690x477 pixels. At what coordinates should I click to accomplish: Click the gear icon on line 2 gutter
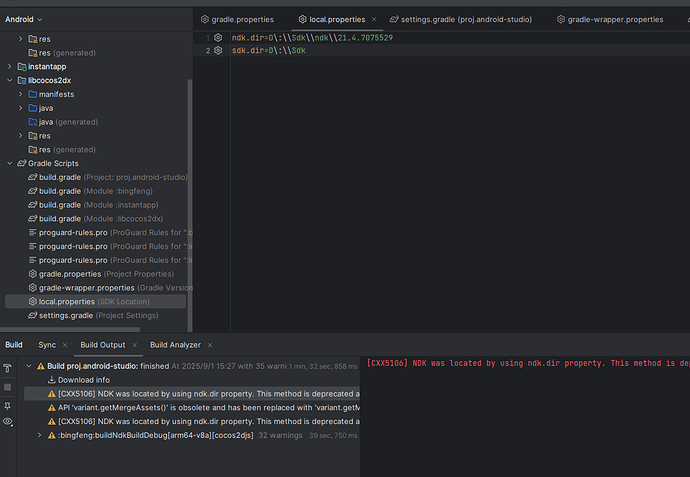click(x=218, y=50)
